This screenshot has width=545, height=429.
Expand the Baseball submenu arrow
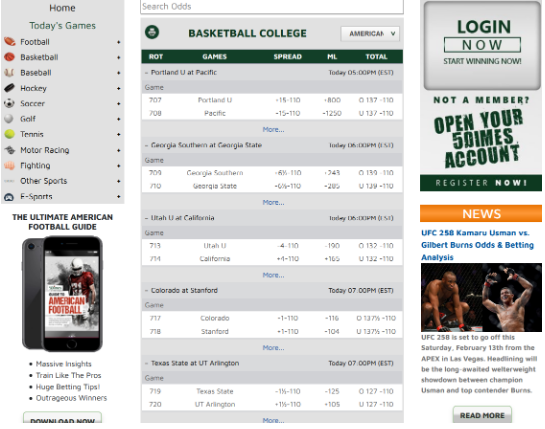click(x=119, y=73)
